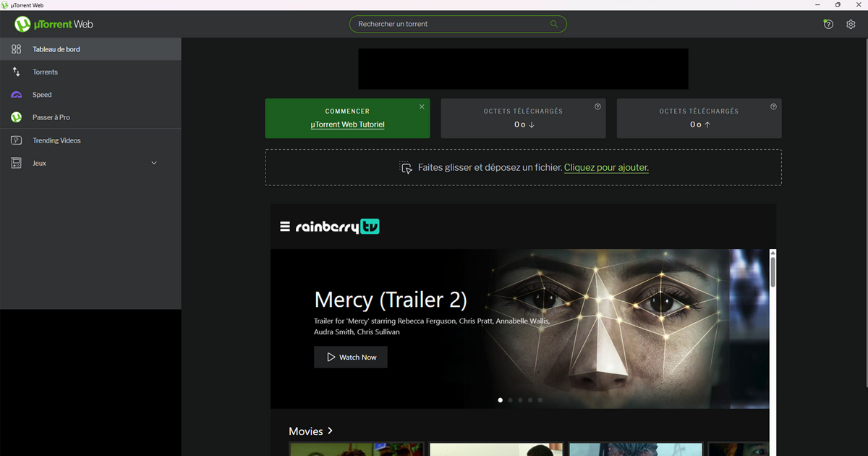Select the second carousel dot under the trailer
The height and width of the screenshot is (456, 868).
(x=510, y=400)
